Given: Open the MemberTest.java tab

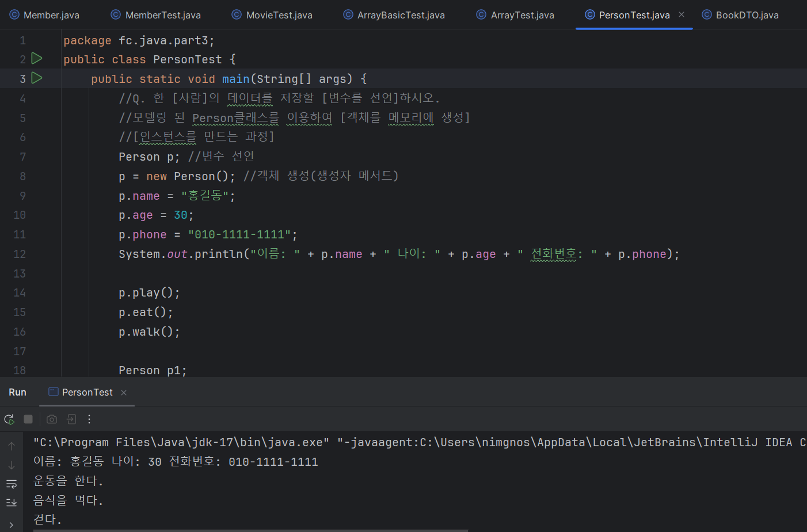Looking at the screenshot, I should click(x=156, y=15).
